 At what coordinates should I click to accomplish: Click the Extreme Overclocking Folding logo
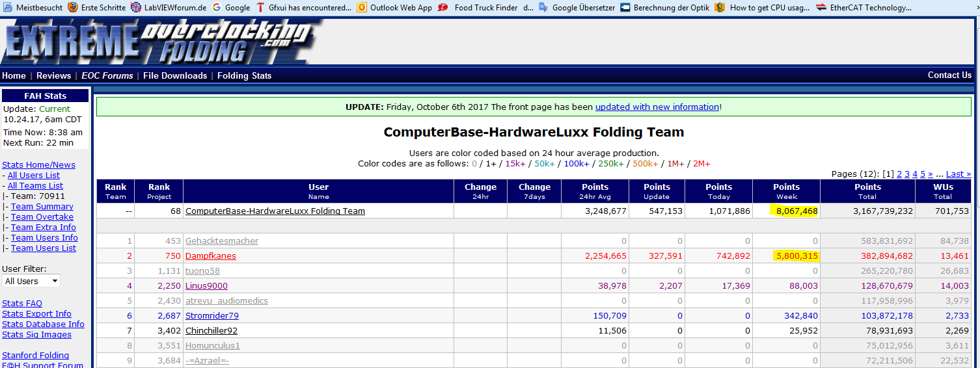point(163,42)
